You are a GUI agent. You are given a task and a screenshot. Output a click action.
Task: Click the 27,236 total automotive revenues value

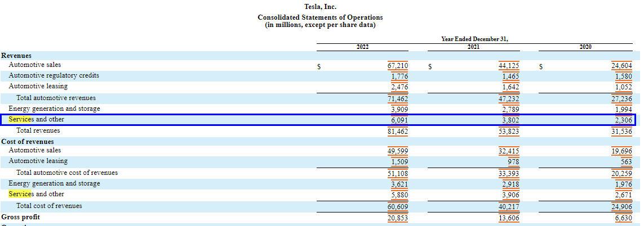[x=621, y=99]
